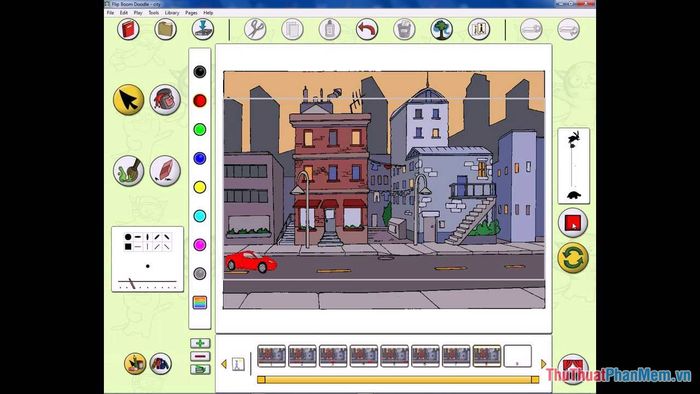Screen dimensions: 700x394
Task: Click the right handle of timeline scrollbar
Action: (x=535, y=380)
